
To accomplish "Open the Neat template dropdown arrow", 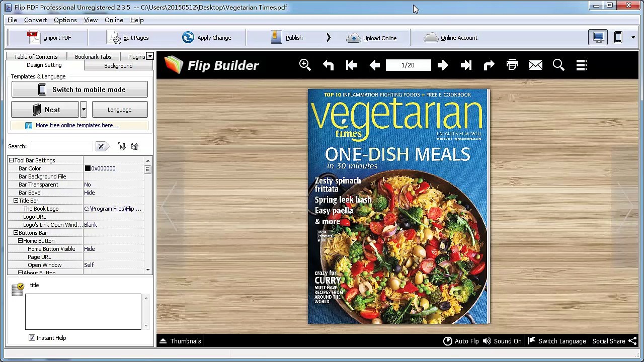I will coord(84,110).
